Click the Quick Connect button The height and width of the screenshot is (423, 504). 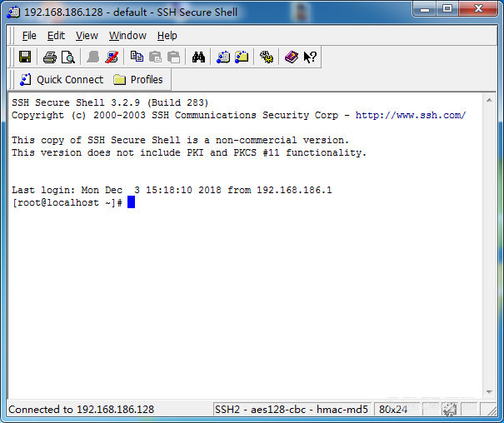click(61, 80)
